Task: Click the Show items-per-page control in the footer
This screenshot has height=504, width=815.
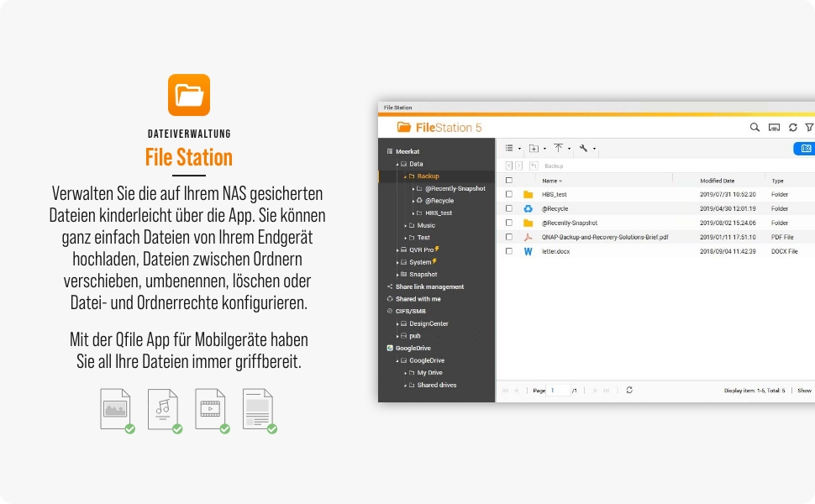Action: coord(805,391)
